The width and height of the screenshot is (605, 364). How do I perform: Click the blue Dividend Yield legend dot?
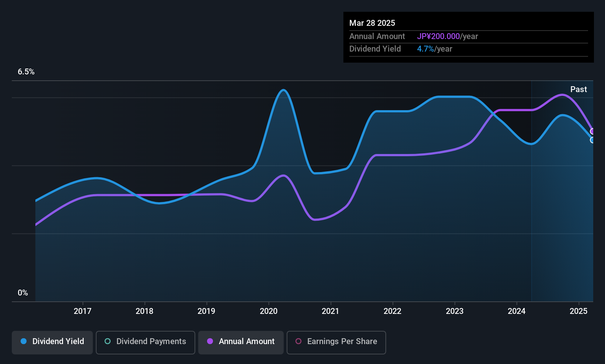(24, 342)
